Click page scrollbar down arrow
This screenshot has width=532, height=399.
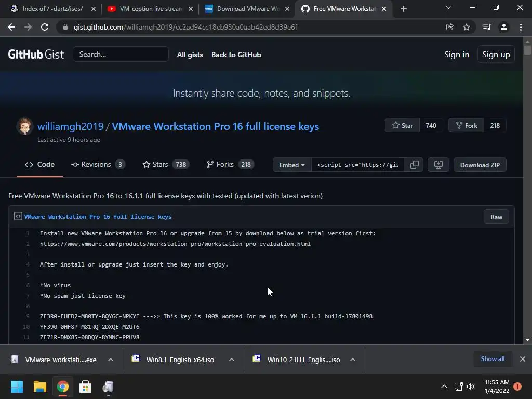click(527, 340)
